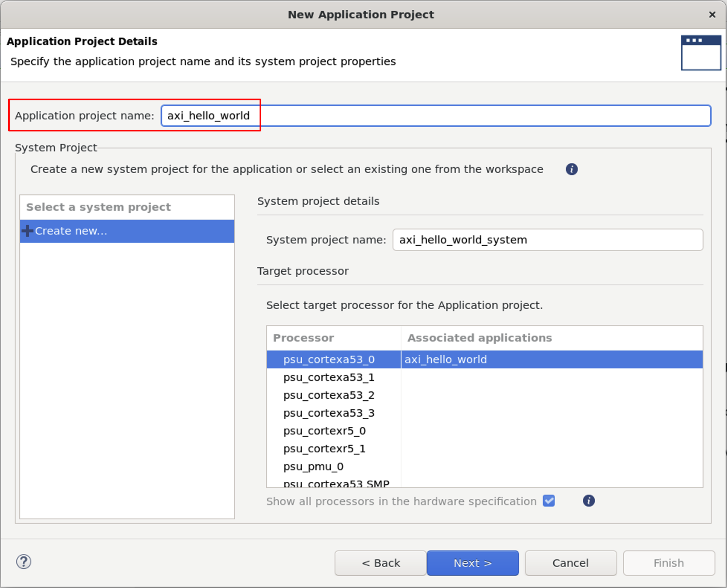Click the Processor column header
The width and height of the screenshot is (727, 588).
pyautogui.click(x=303, y=337)
